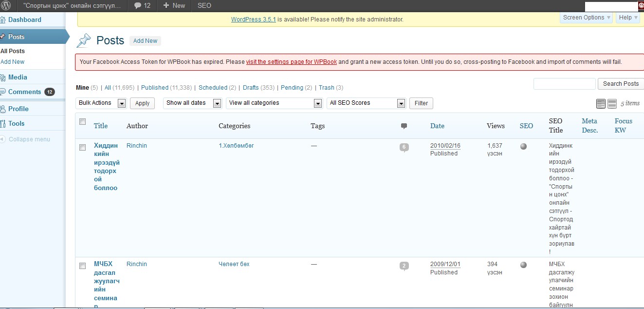Screen dimensions: 644x309
Task: Open comments bubble in admin bar
Action: pos(142,5)
